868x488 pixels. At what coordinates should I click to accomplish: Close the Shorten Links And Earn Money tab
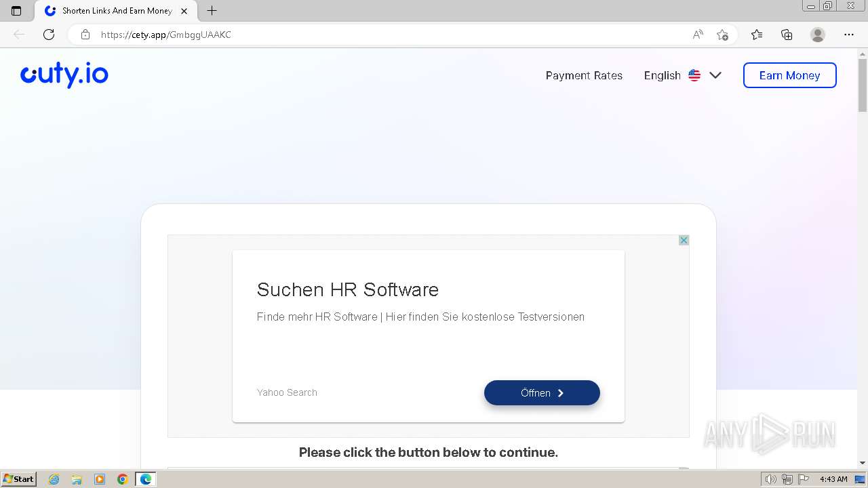pos(184,11)
